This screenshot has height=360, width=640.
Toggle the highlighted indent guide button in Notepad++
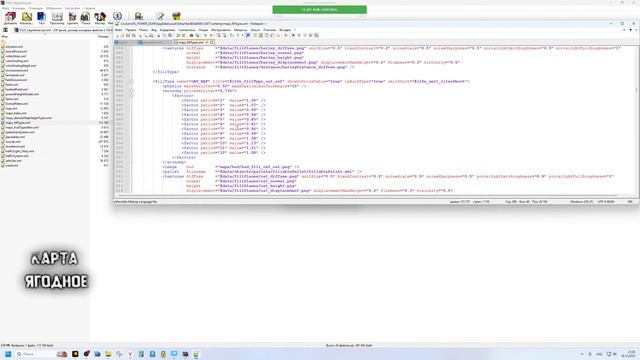(x=248, y=36)
